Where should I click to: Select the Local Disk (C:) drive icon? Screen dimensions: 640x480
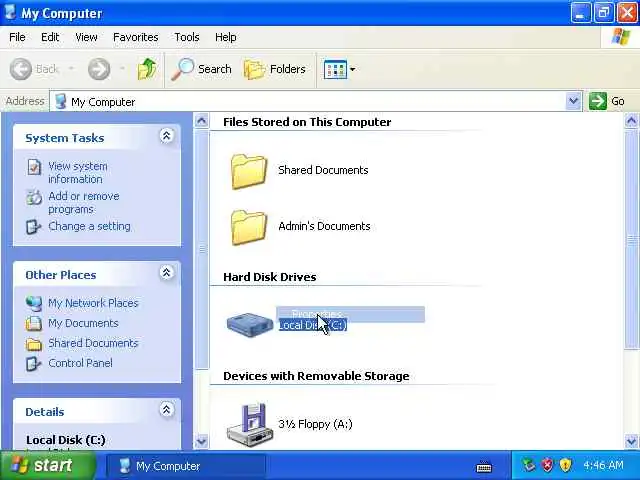[x=250, y=324]
